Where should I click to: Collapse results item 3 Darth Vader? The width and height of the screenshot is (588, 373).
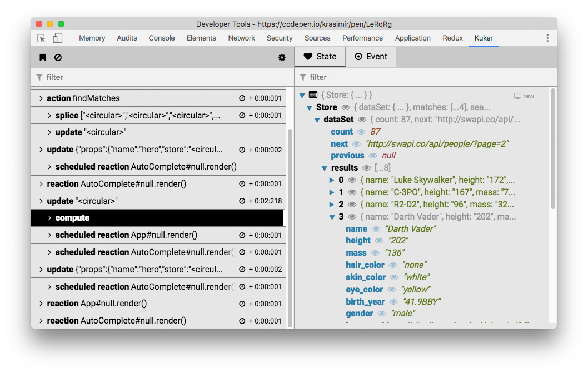pos(332,217)
